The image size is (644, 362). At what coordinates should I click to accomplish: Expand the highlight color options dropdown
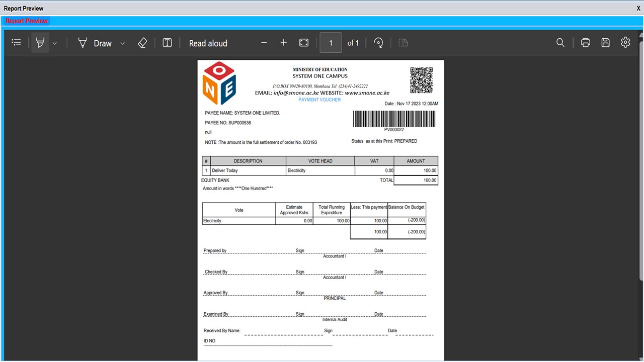55,43
